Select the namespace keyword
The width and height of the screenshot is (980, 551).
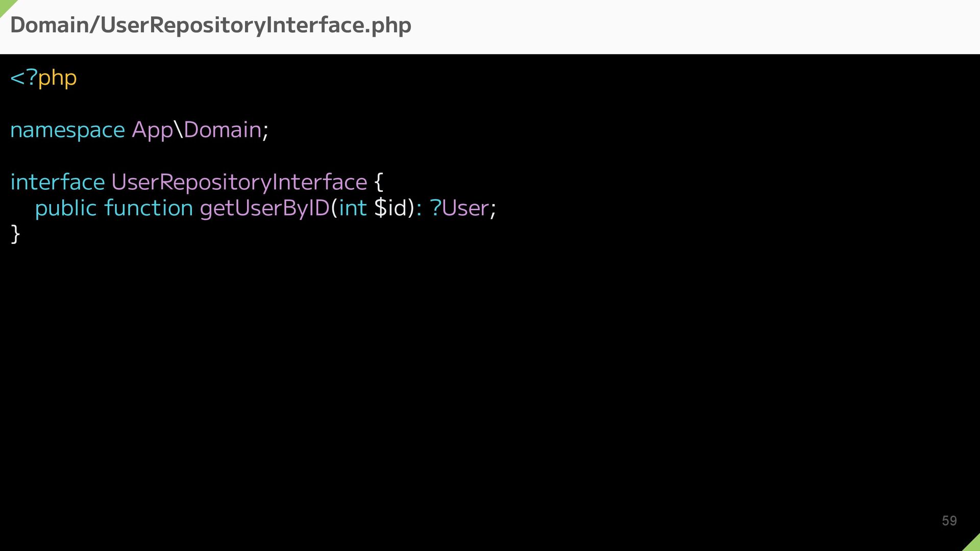(67, 131)
